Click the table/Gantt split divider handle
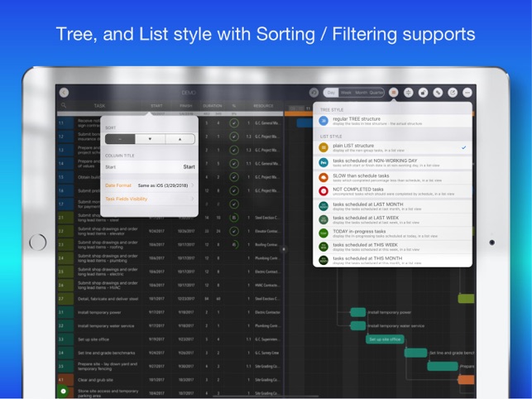 pos(284,249)
